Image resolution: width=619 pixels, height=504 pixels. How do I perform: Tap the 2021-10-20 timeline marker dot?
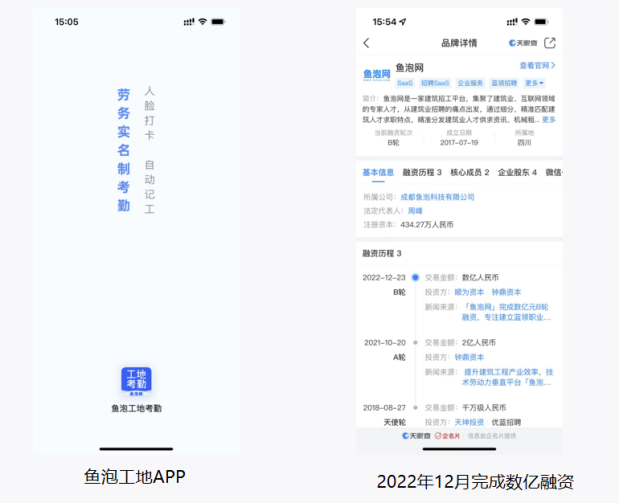(415, 343)
